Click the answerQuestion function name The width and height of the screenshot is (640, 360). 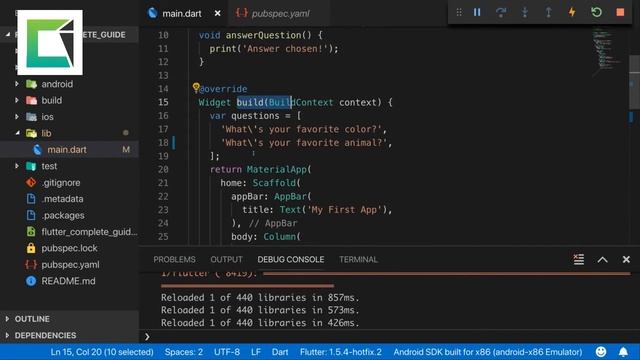coord(263,35)
